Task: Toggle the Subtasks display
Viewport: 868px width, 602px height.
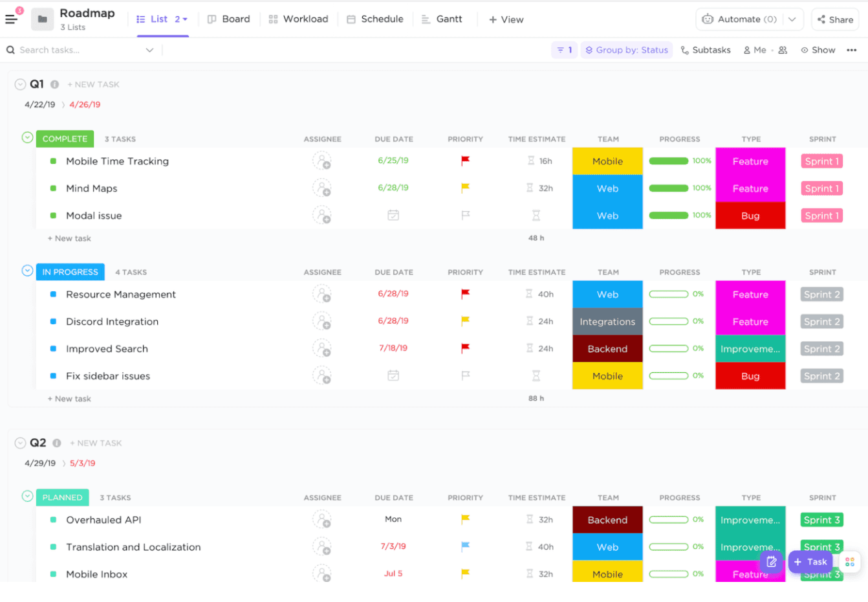Action: [x=706, y=49]
